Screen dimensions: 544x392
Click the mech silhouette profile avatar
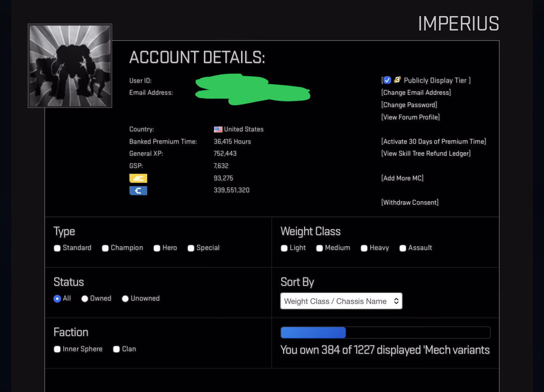(x=70, y=66)
